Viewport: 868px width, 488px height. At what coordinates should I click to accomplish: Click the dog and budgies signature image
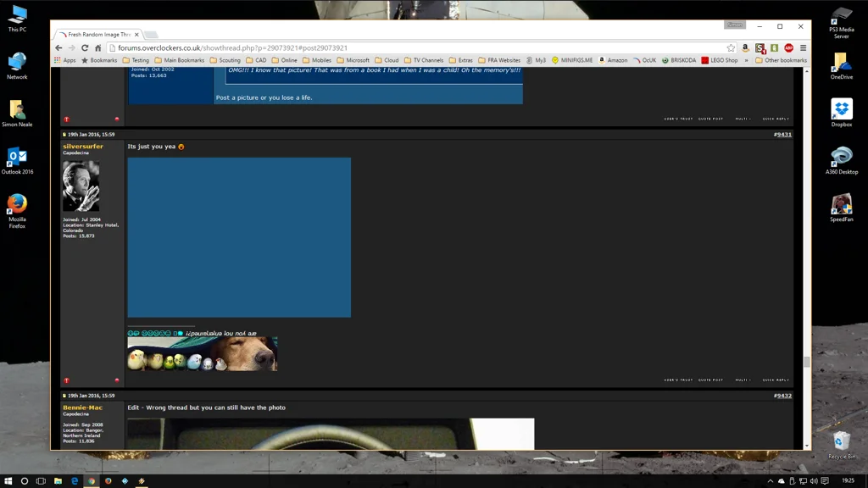[203, 354]
